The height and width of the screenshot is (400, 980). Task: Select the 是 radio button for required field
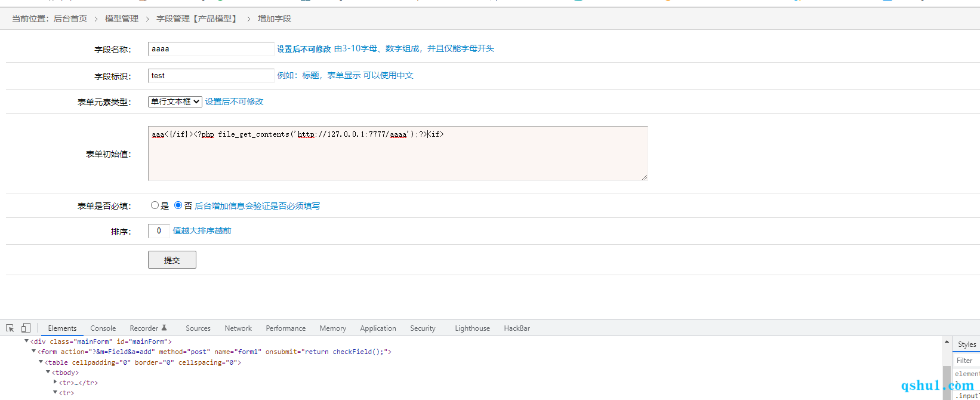tap(155, 205)
